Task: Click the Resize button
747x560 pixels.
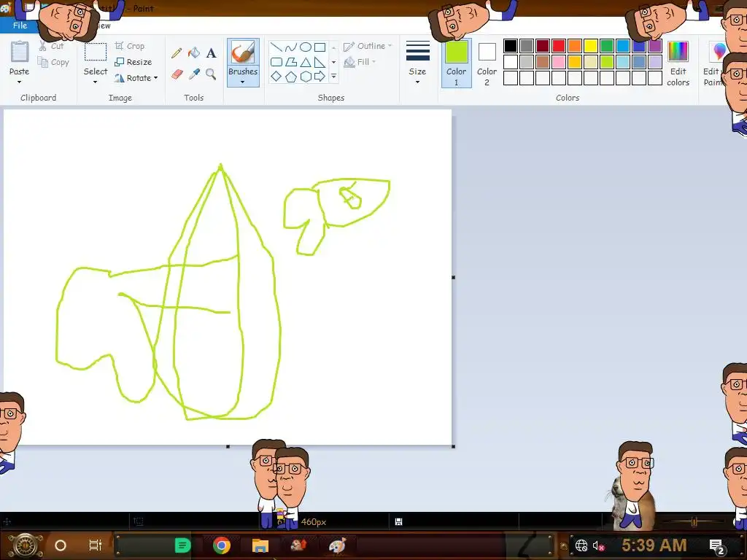Action: [133, 62]
